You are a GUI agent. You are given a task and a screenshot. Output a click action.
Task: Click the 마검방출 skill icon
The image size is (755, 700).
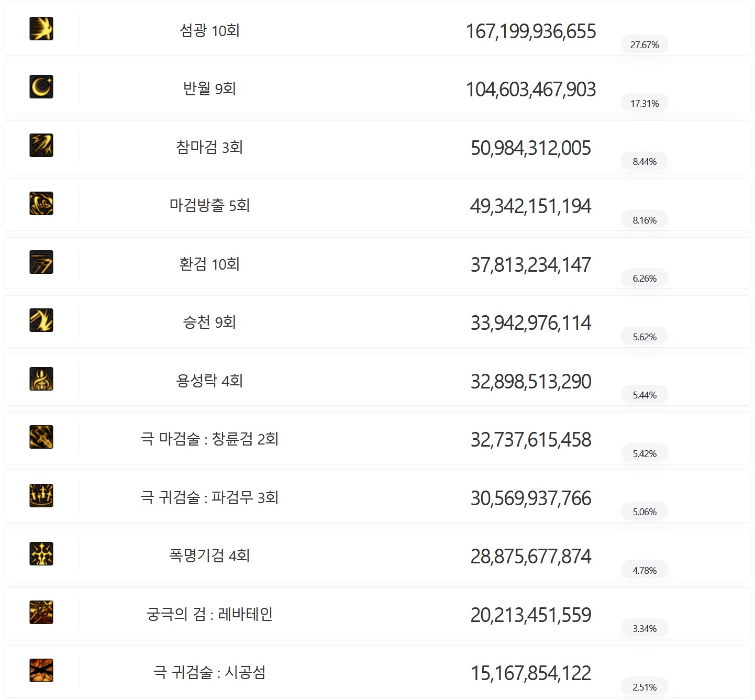coord(41,204)
